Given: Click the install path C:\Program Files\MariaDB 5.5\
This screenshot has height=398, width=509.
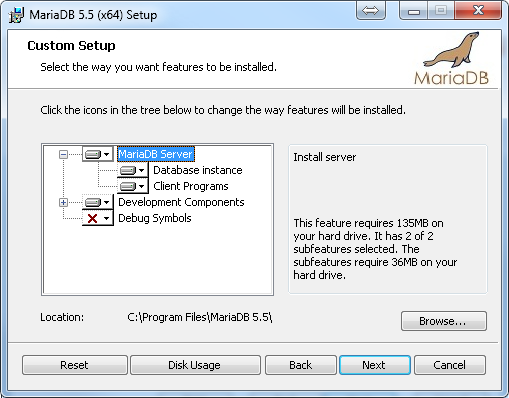Looking at the screenshot, I should (200, 317).
